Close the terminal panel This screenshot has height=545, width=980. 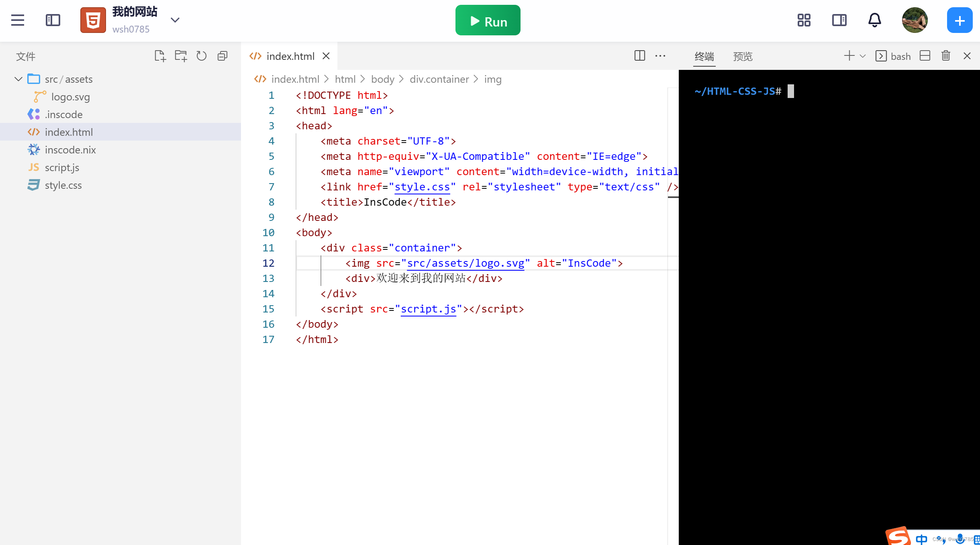point(967,56)
